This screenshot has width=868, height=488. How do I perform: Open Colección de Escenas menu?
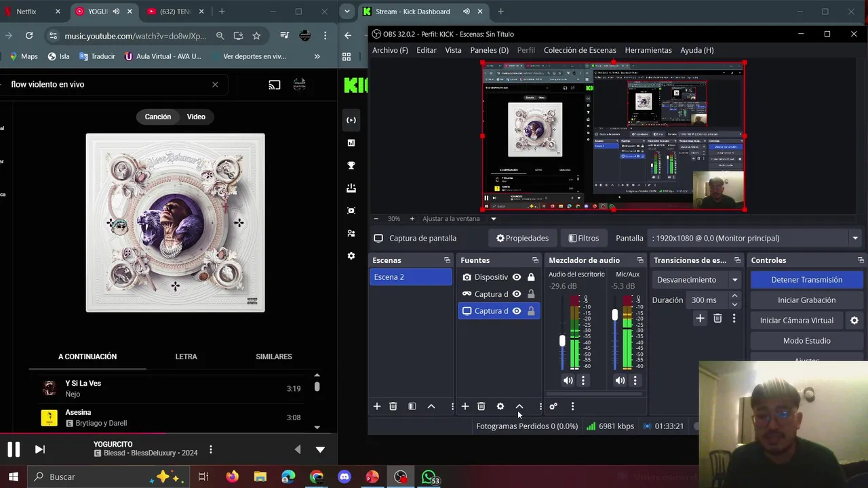click(580, 50)
